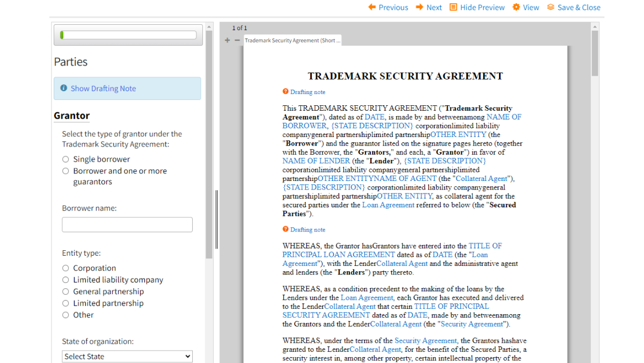The image size is (644, 363).
Task: Select Borrower and one or more guarantors
Action: pos(65,171)
